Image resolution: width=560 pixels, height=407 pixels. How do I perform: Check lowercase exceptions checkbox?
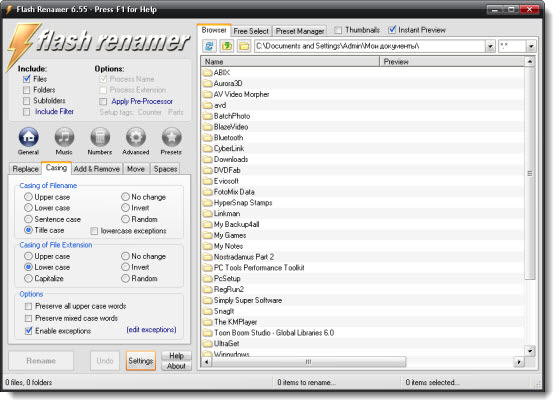(94, 231)
